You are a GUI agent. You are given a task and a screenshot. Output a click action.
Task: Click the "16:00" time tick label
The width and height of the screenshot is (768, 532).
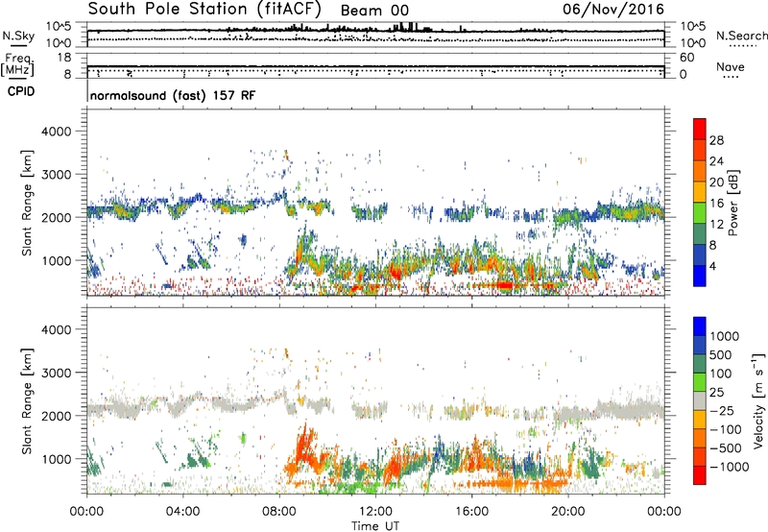471,512
